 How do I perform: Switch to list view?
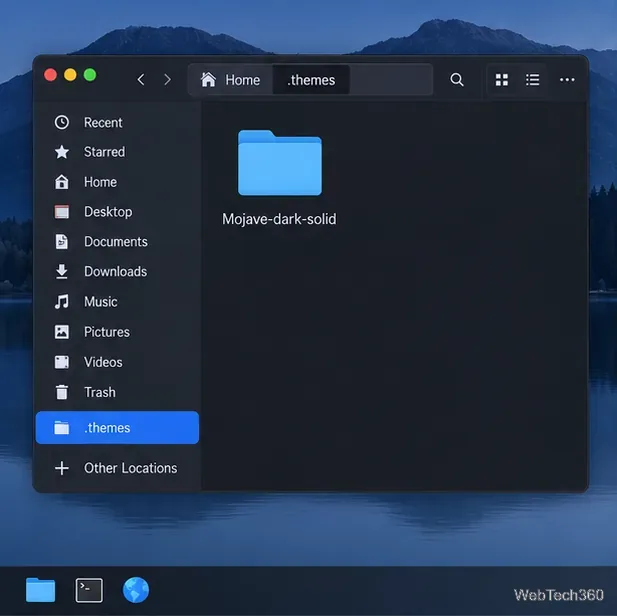532,80
